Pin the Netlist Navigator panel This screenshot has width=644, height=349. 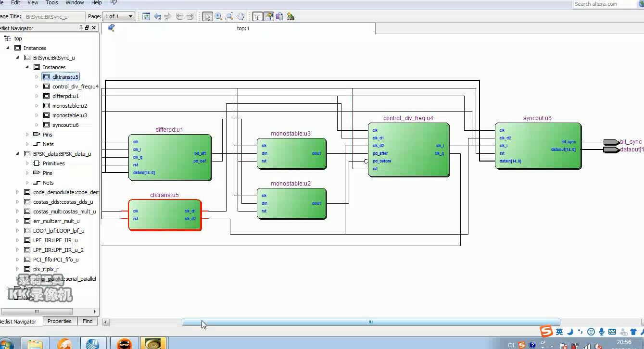pos(81,28)
